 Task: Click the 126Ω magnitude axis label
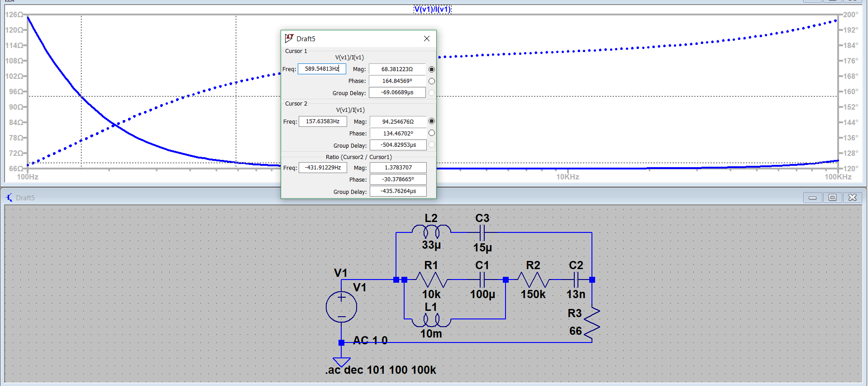pyautogui.click(x=14, y=14)
